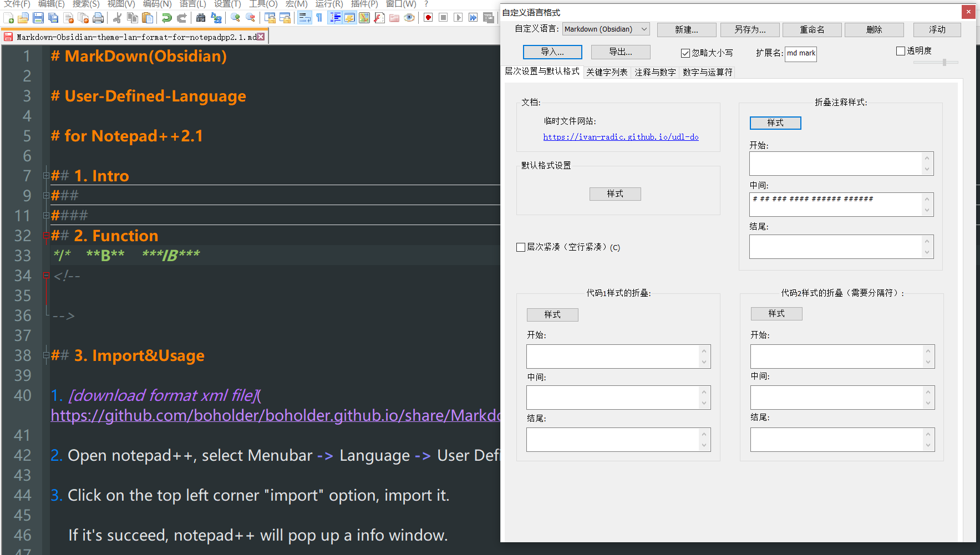Viewport: 980px width, 555px height.
Task: Click 样式 button under 代码2样式的折叠
Action: click(x=776, y=314)
